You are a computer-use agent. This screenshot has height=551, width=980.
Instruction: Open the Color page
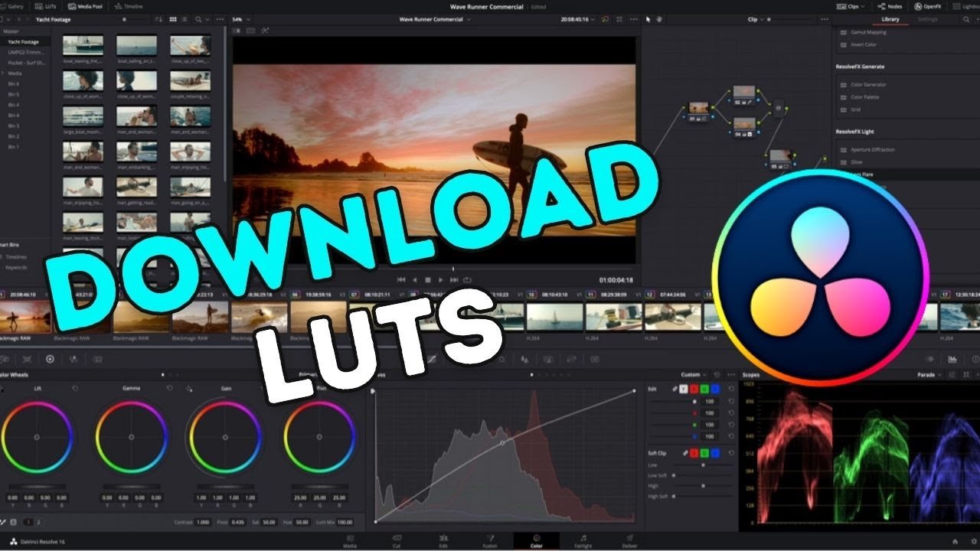[536, 542]
